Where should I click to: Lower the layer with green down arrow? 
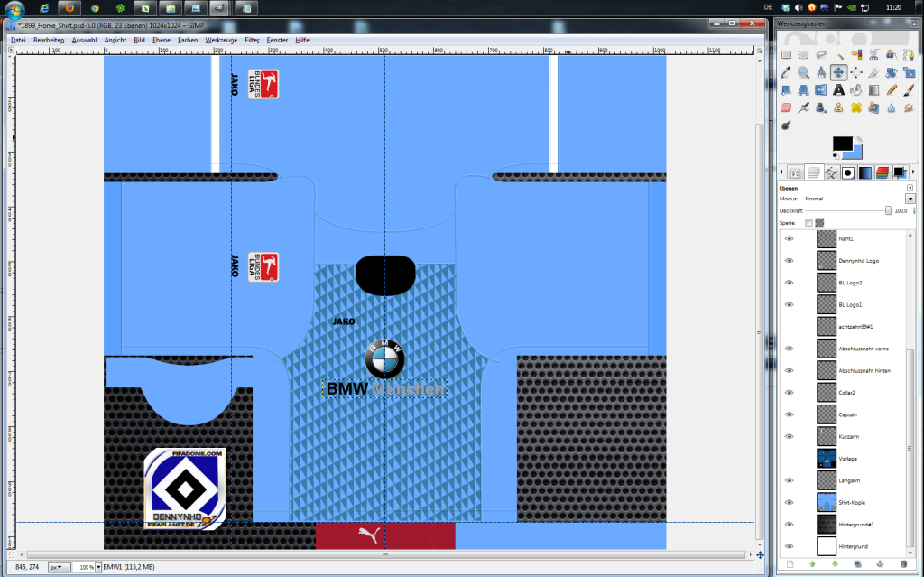coord(835,564)
